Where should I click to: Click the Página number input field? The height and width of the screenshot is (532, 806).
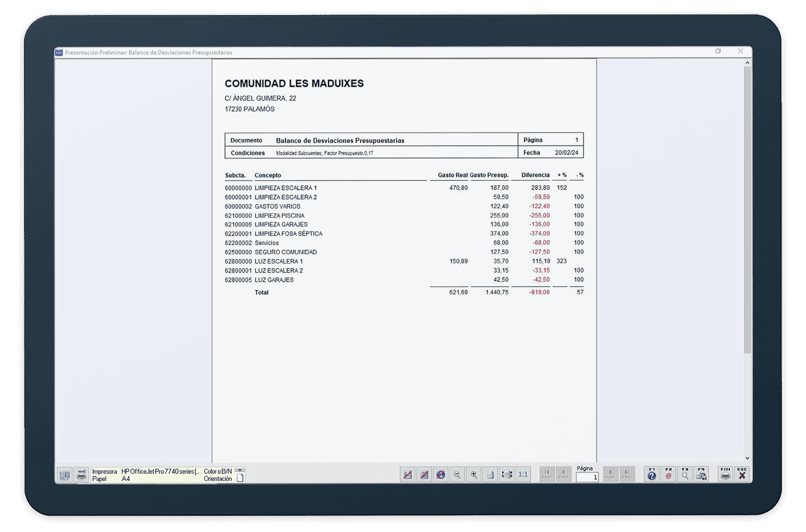[587, 477]
